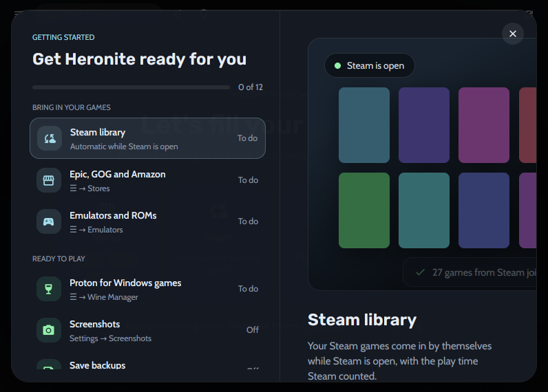Click the '☰ → Stores' hint text

point(89,188)
